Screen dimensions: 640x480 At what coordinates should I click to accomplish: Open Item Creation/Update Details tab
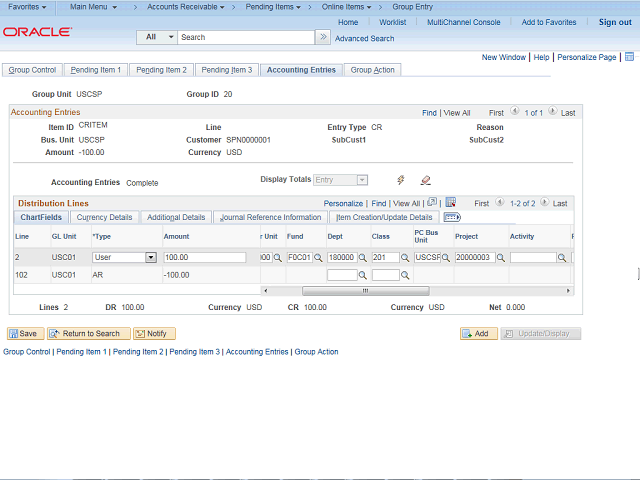[384, 217]
